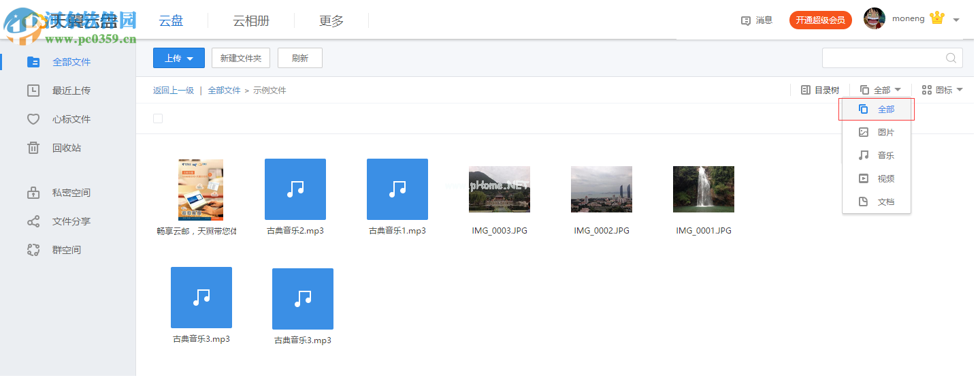Click into the search input field
The image size is (980, 382).
coord(883,58)
